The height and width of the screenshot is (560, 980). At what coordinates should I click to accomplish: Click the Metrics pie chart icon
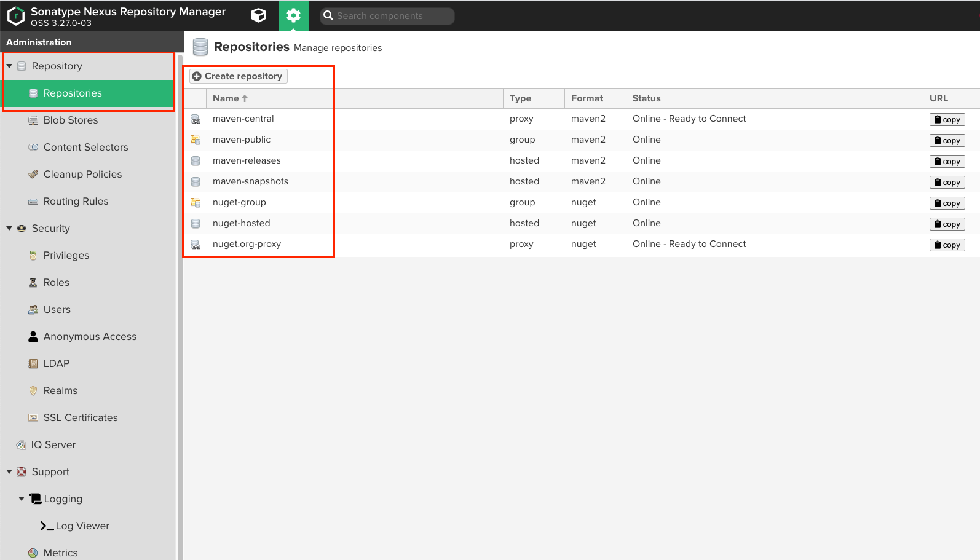[x=33, y=553]
